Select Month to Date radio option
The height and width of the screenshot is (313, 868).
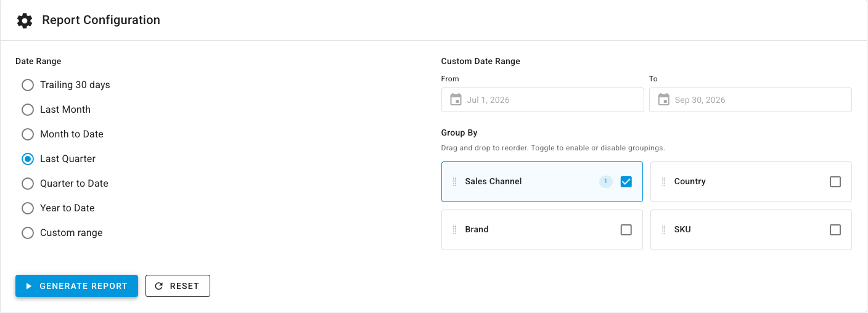click(28, 134)
